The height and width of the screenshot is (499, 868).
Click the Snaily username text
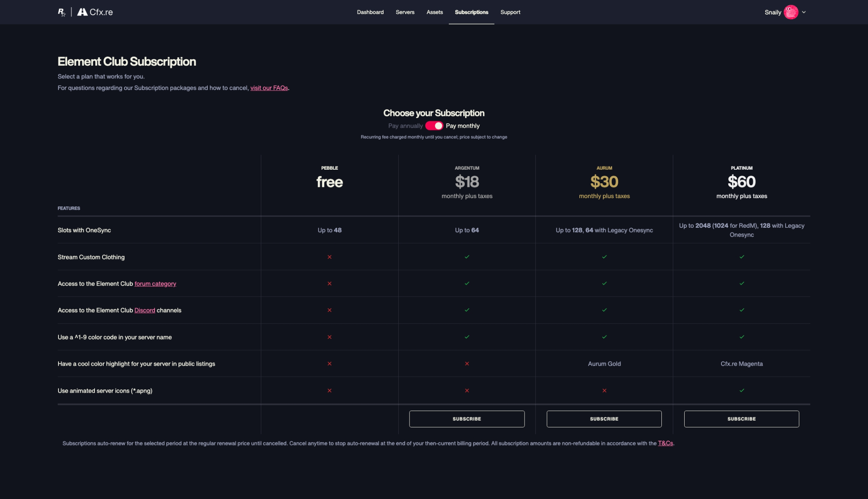click(x=773, y=12)
